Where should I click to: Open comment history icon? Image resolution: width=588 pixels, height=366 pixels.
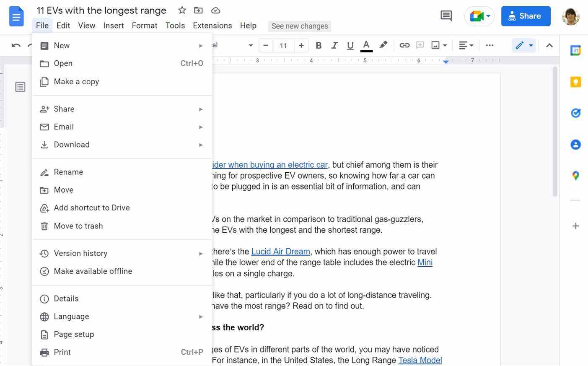(446, 16)
